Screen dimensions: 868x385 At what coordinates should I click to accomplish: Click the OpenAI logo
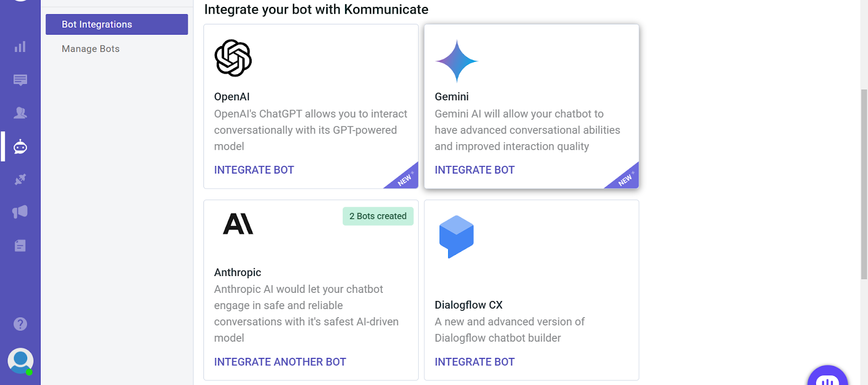(x=233, y=58)
